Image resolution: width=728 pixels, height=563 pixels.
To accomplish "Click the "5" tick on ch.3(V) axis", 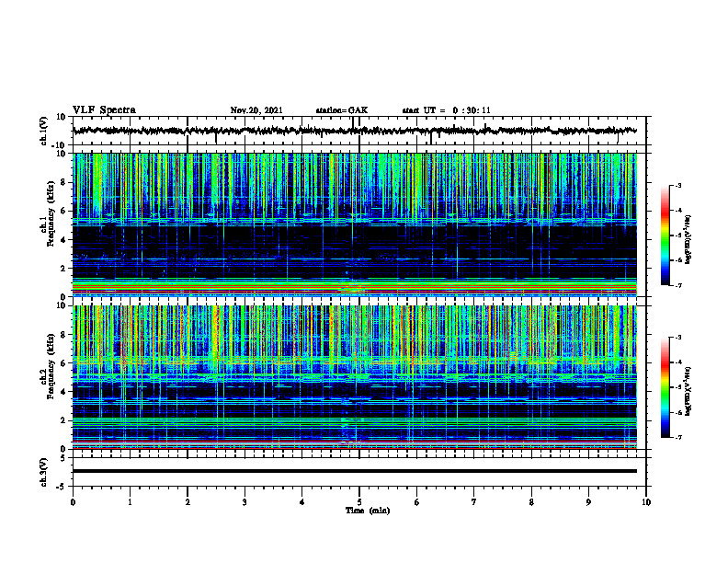I will coord(63,457).
